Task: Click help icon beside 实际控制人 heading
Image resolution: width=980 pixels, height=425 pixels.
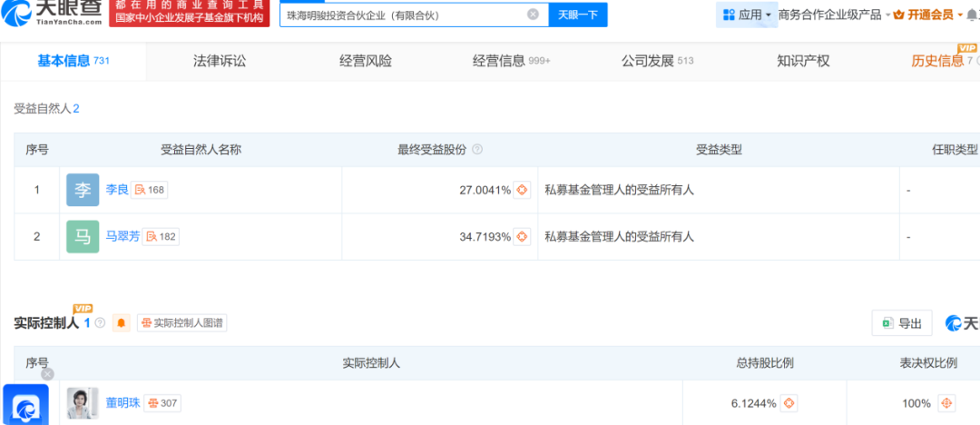Action: (100, 322)
